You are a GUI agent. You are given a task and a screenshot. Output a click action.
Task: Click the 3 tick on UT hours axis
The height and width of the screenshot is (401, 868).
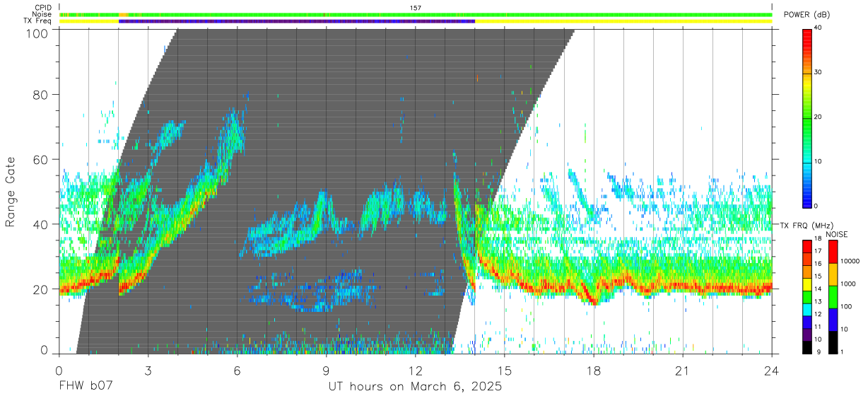(x=148, y=370)
